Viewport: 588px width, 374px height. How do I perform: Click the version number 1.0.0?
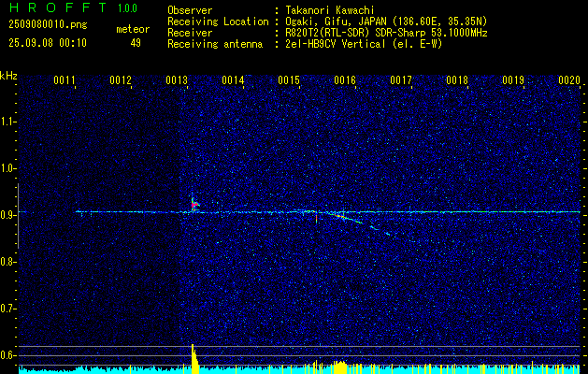(127, 8)
